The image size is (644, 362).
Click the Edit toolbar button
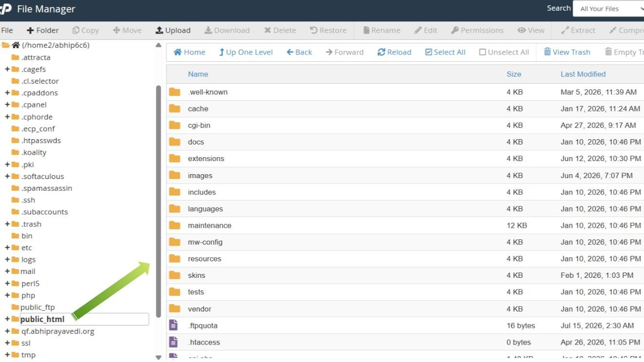(425, 30)
